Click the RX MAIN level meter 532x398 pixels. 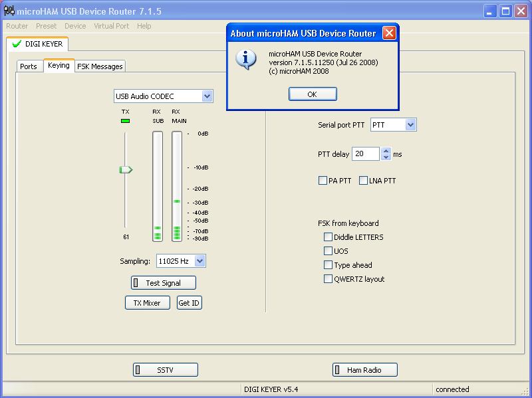(x=177, y=187)
